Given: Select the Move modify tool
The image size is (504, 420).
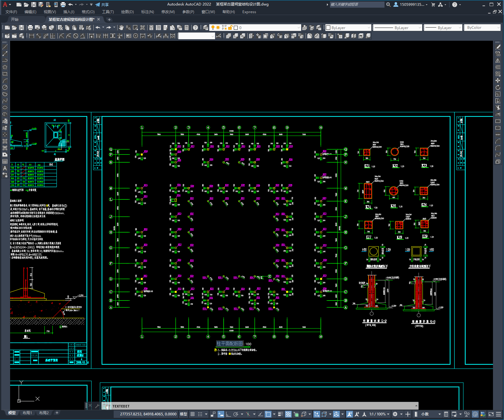Looking at the screenshot, I should point(498,81).
